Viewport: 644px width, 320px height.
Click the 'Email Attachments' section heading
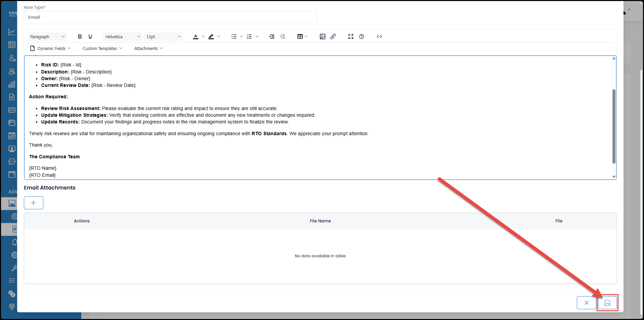click(50, 188)
